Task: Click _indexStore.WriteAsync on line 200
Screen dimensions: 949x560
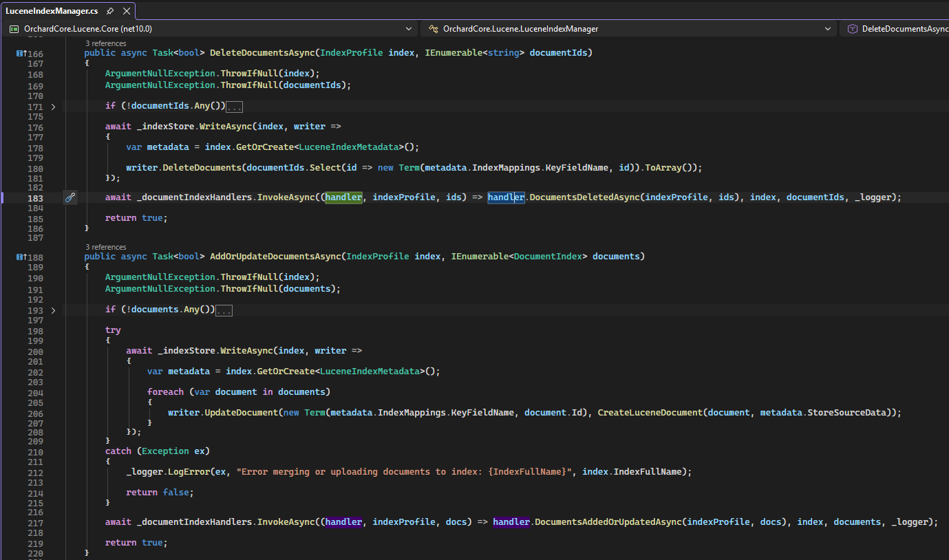Action: (216, 351)
